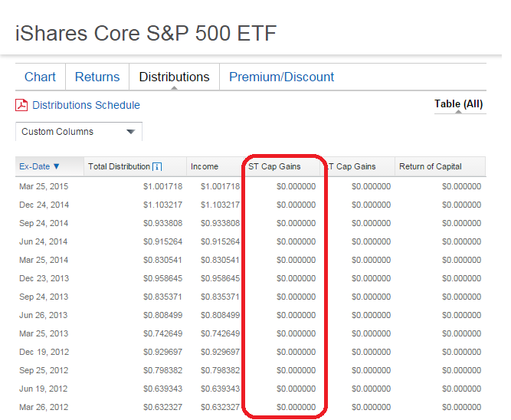Click Total Distribution $0.830541 value
511x420 pixels.
tap(163, 261)
